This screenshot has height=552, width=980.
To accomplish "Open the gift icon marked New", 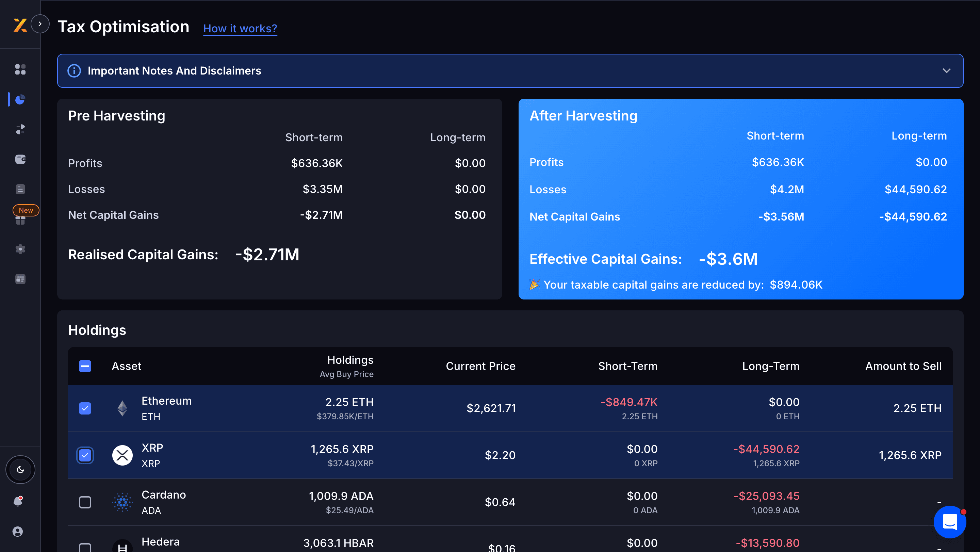I will (20, 220).
